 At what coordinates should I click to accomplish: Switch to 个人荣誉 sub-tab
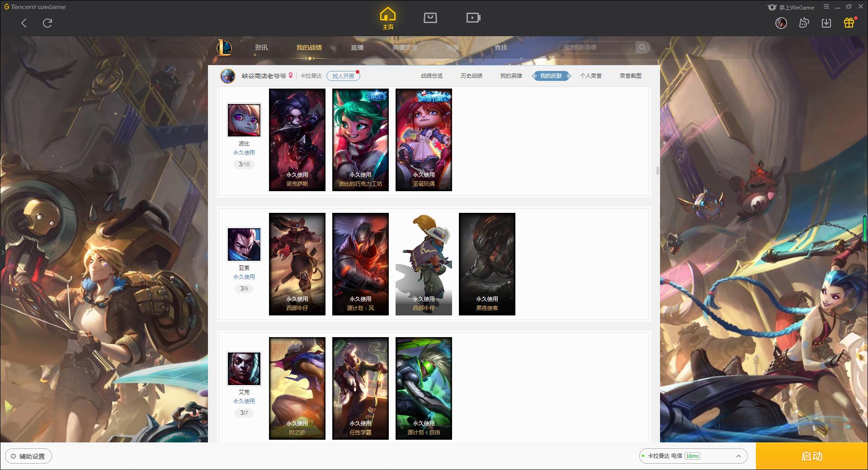(591, 76)
